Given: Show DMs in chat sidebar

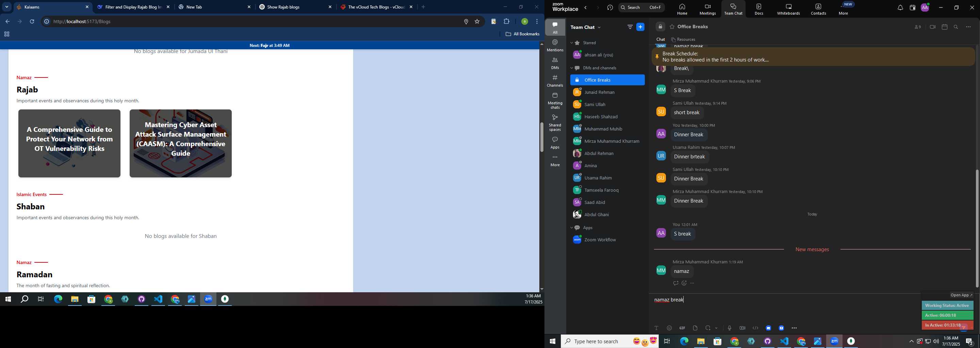Looking at the screenshot, I should 555,63.
